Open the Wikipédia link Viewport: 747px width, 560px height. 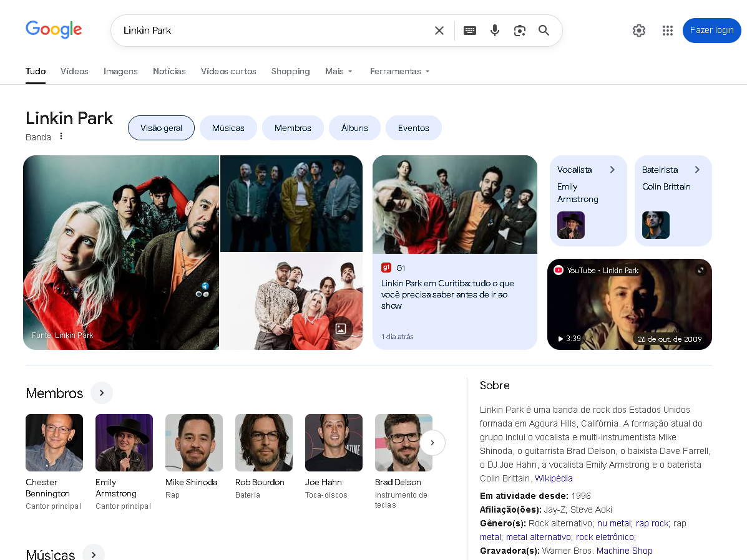(553, 478)
